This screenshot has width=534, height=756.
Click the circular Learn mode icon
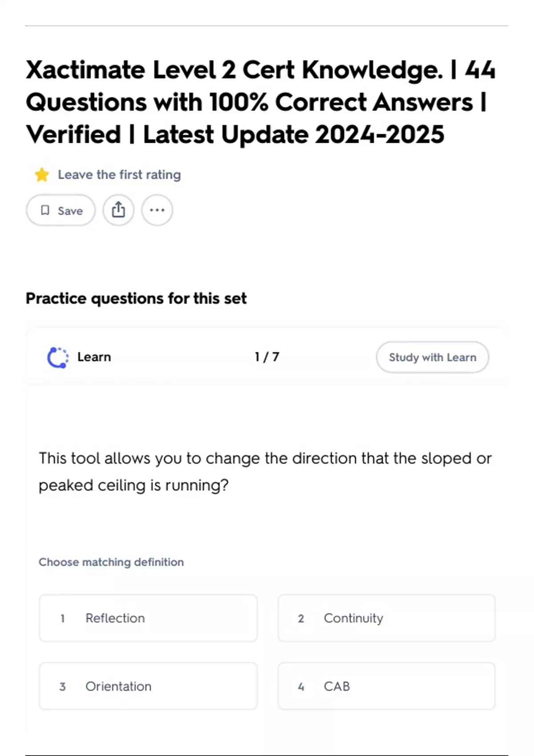click(x=58, y=358)
